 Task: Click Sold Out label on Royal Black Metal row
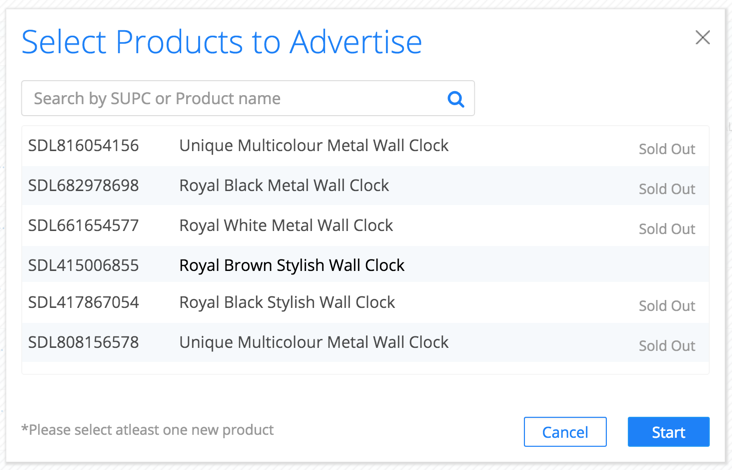(667, 189)
